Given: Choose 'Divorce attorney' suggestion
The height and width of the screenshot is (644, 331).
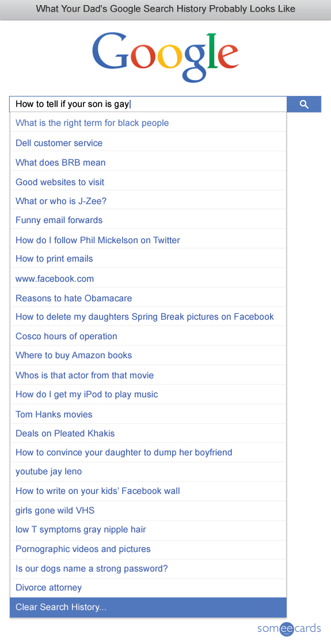Looking at the screenshot, I should [148, 588].
